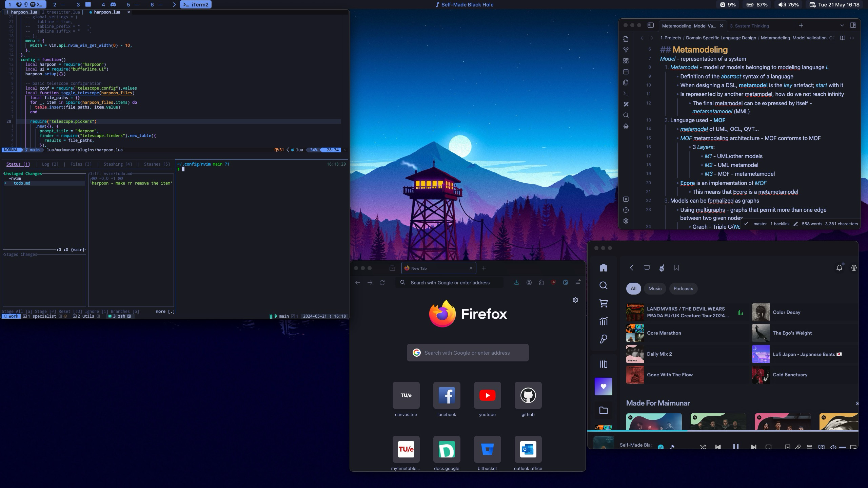Click the Spotify playback progress bar

722,431
